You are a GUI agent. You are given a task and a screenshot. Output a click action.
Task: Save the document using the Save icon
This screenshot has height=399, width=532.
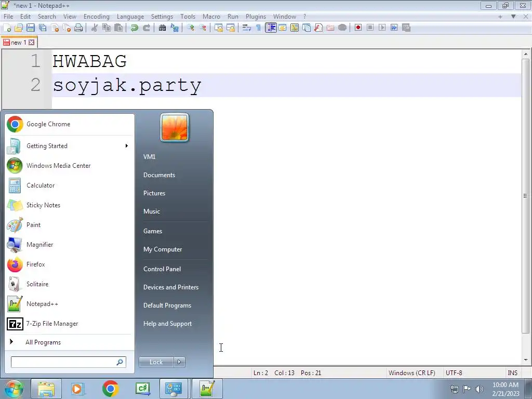31,28
